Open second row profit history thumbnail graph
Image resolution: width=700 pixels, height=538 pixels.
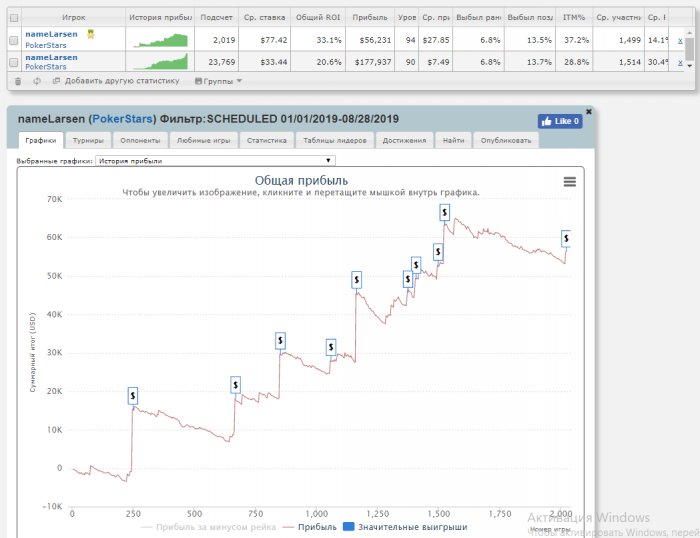coord(161,62)
